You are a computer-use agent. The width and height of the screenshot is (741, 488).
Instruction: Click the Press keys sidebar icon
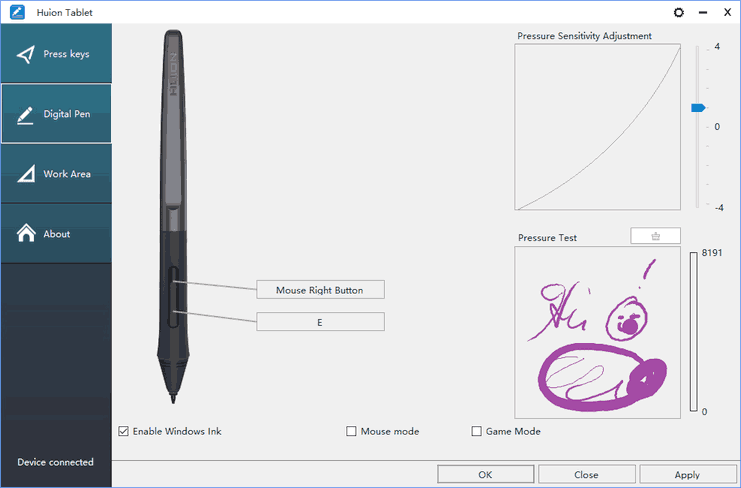[26, 54]
